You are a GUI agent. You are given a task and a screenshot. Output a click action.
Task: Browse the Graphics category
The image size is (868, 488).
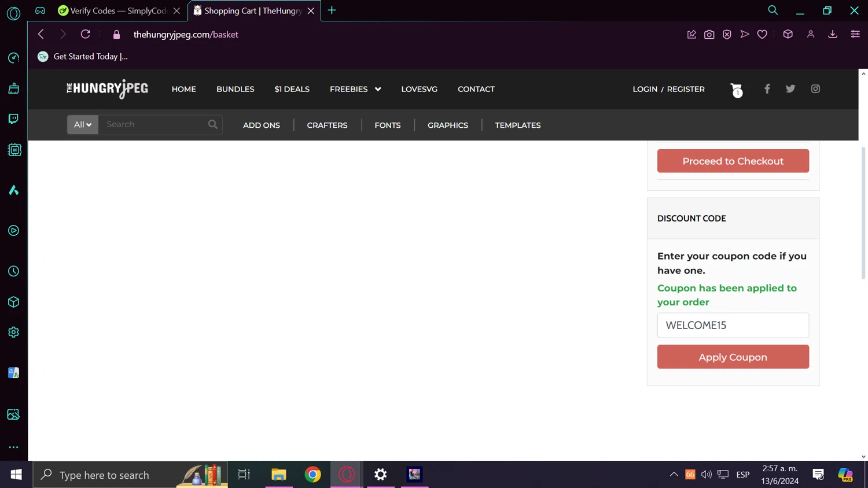coord(448,125)
